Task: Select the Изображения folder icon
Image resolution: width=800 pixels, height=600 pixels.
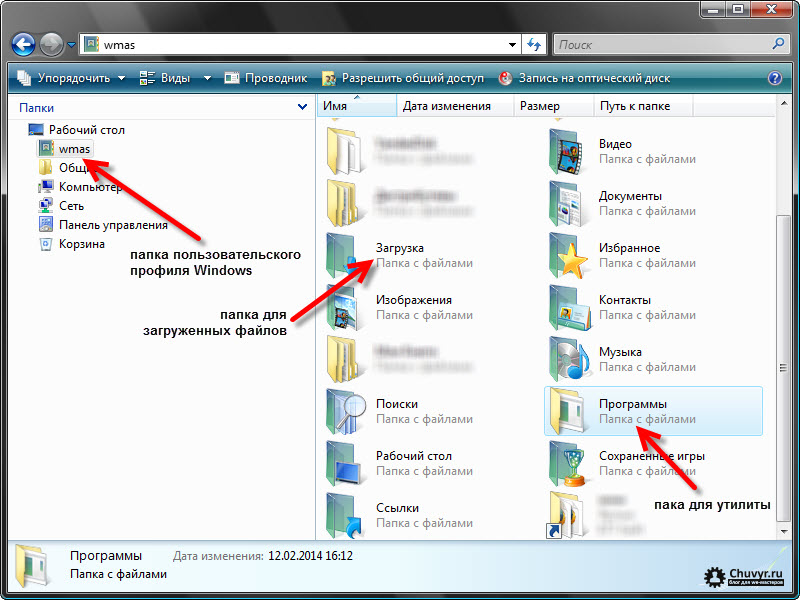Action: click(x=344, y=308)
